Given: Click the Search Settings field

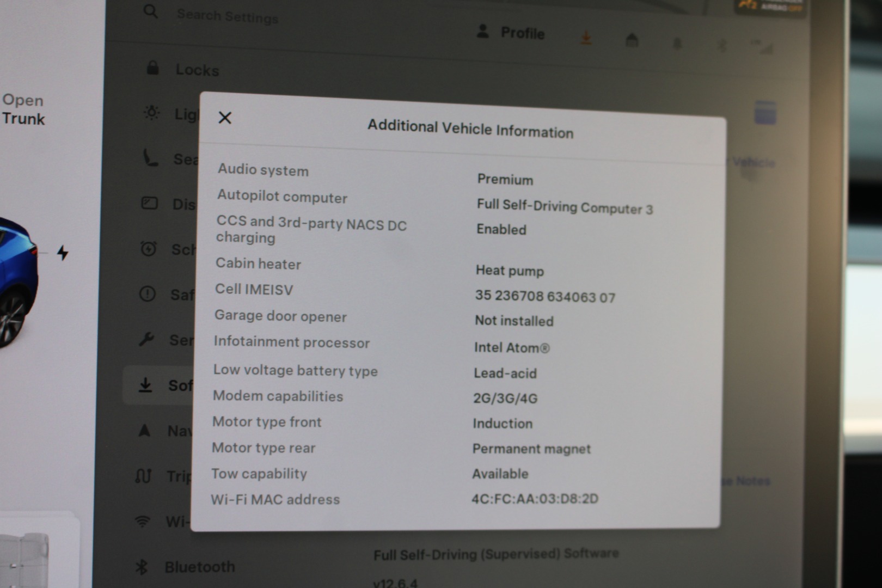Looking at the screenshot, I should point(227,17).
